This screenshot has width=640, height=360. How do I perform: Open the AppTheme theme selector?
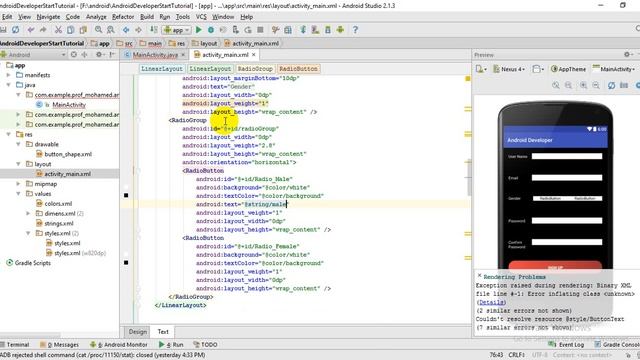568,69
